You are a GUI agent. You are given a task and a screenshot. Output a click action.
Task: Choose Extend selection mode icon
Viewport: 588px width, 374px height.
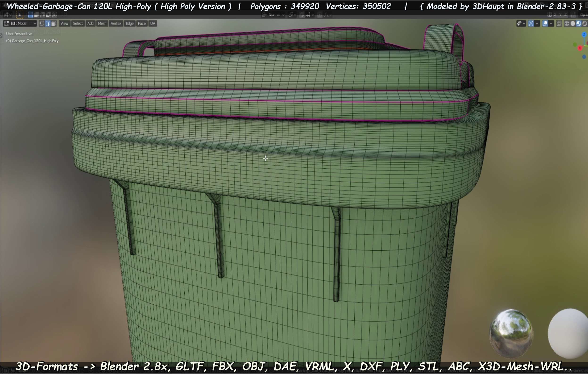[x=36, y=15]
